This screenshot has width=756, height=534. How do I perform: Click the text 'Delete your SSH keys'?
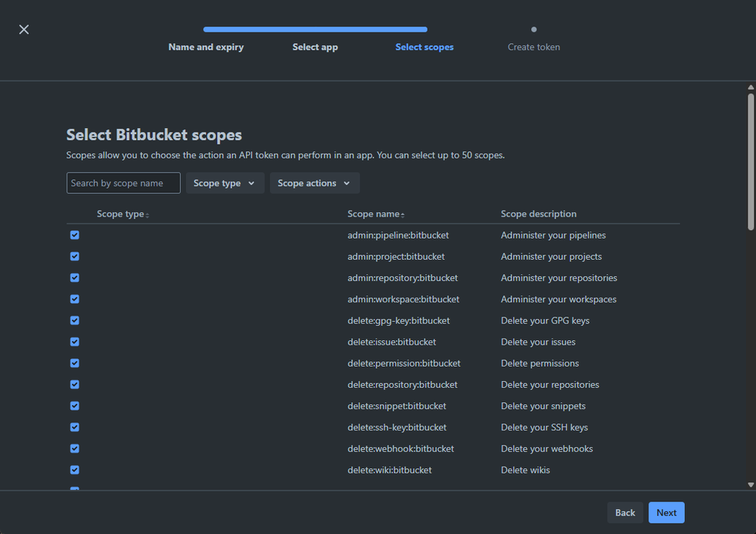(x=544, y=427)
